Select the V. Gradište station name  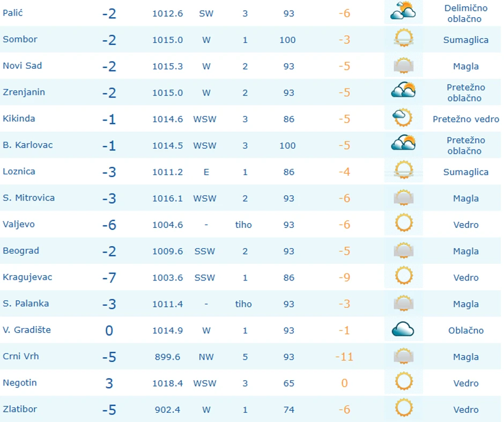tap(27, 330)
